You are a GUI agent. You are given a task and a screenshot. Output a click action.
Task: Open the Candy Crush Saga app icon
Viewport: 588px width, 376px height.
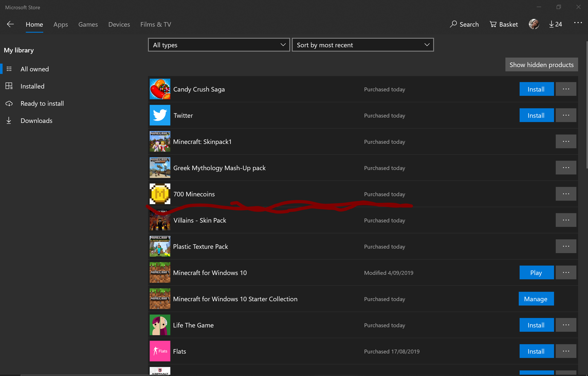pos(160,89)
